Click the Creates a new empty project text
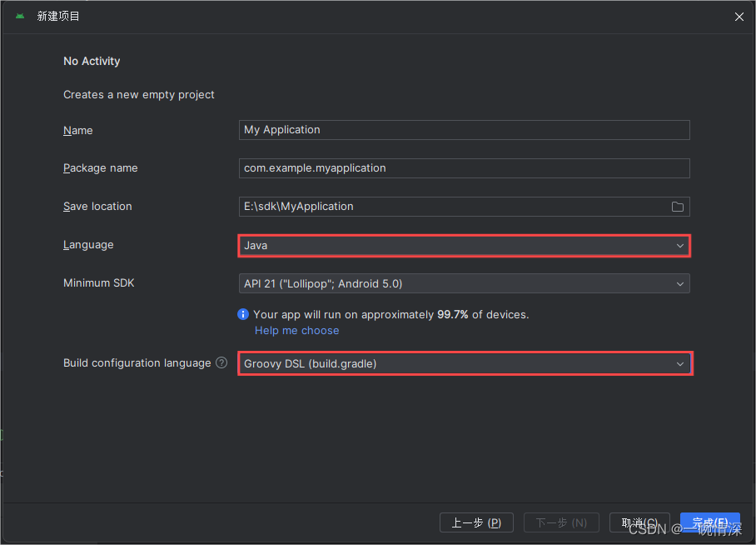This screenshot has height=545, width=756. [139, 95]
